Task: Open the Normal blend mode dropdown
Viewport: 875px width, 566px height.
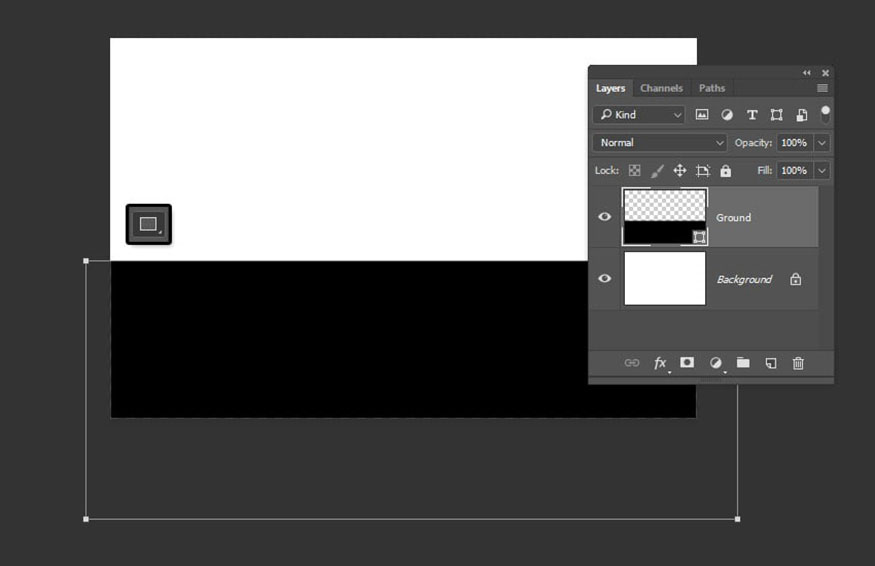Action: pos(660,142)
